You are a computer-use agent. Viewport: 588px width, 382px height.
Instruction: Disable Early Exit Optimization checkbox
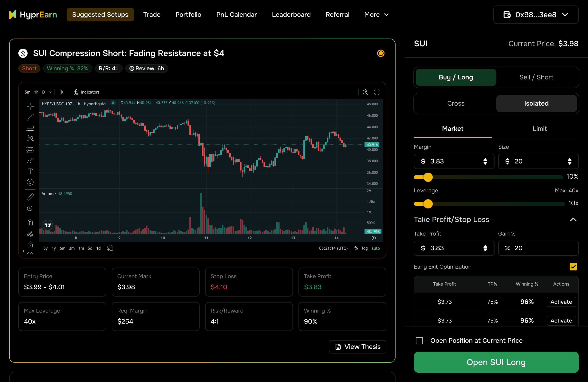point(573,267)
